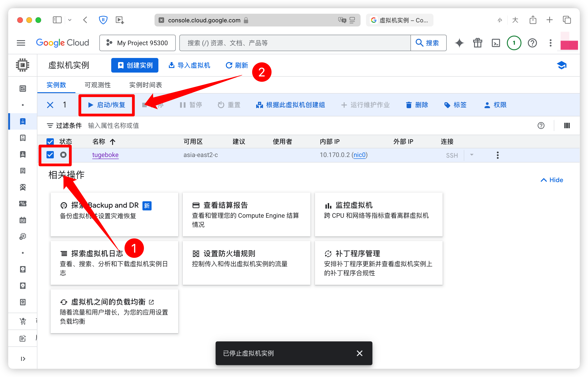Open the 查看结算报告 card
The height and width of the screenshot is (377, 588).
[x=246, y=215]
